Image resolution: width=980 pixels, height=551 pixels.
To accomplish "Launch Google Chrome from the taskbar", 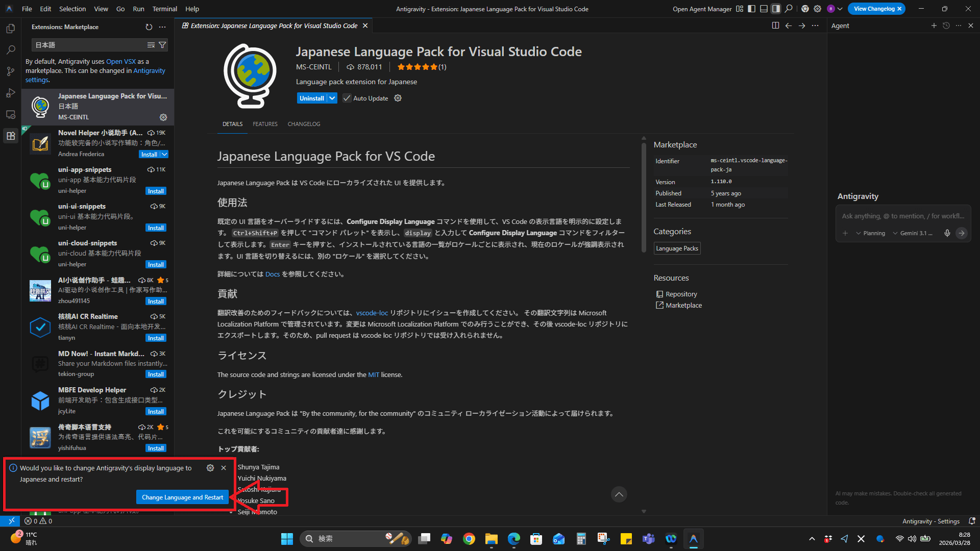I will click(469, 538).
